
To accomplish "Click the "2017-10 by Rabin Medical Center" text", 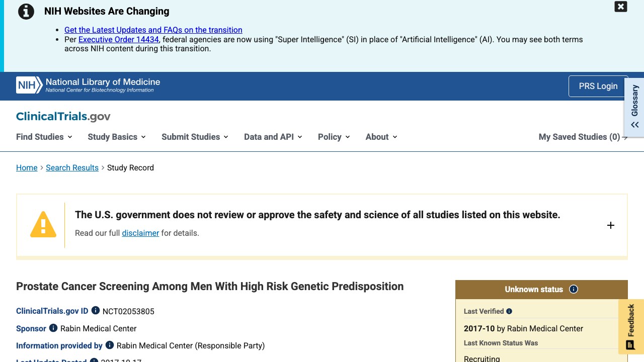I will [x=523, y=328].
